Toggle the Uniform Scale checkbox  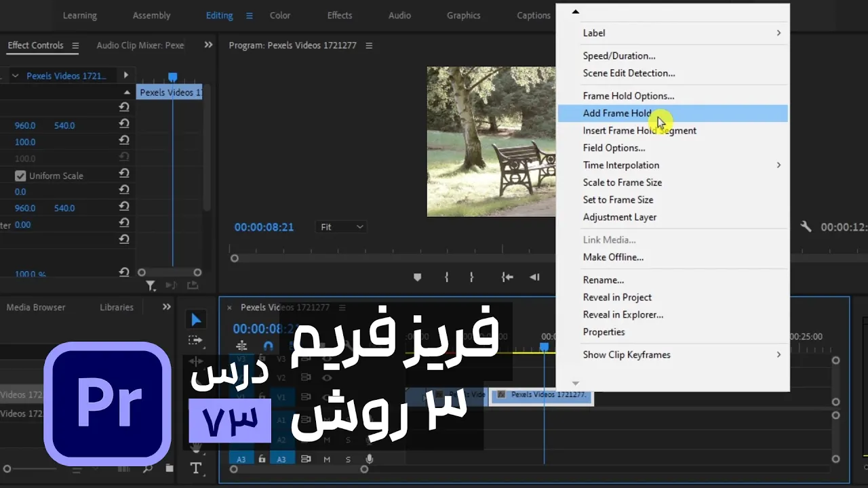pos(20,176)
